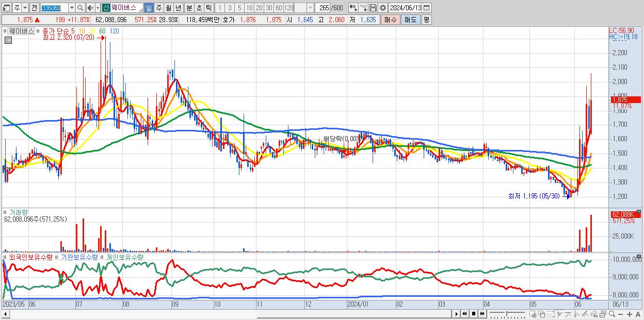Image resolution: width=644 pixels, height=320 pixels.
Task: Click the date field 2024/06/13
Action: (406, 8)
